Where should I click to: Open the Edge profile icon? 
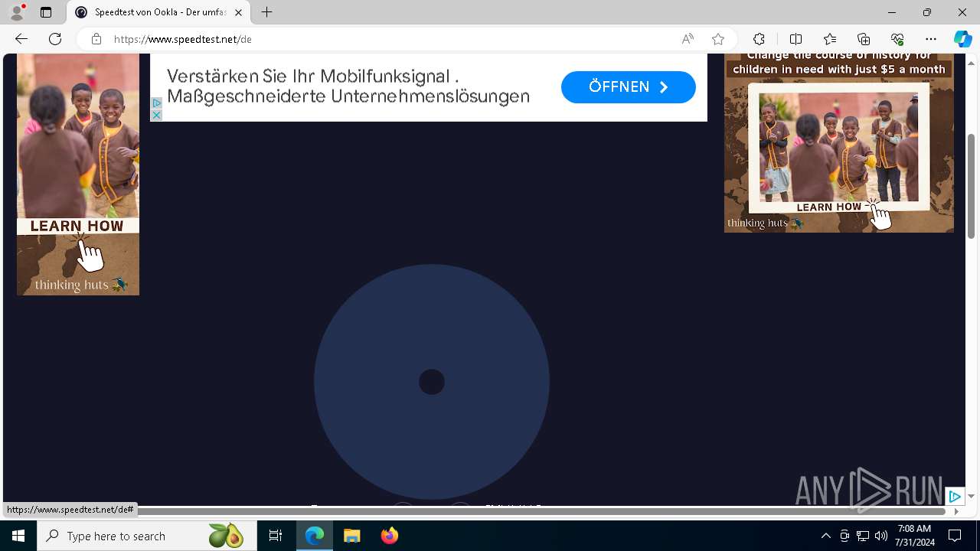tap(17, 12)
